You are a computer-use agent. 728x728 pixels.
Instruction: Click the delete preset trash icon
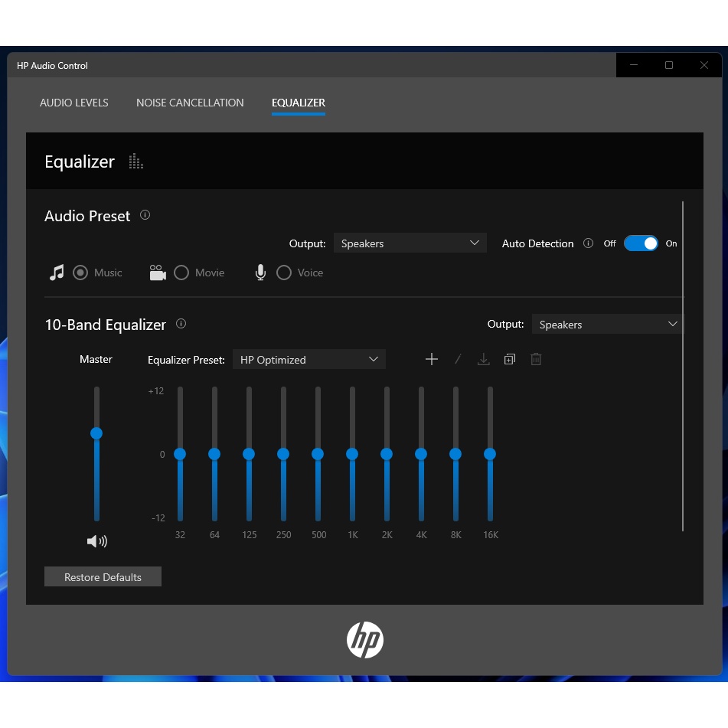pyautogui.click(x=536, y=359)
